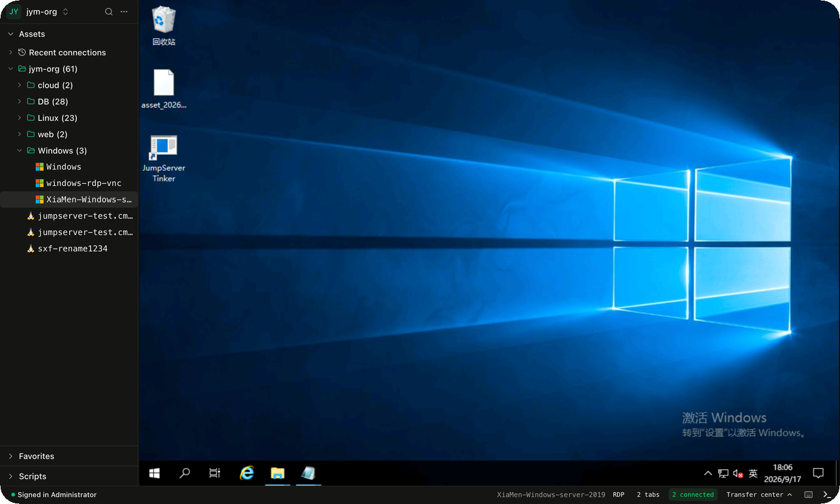840x504 pixels.
Task: Select the JumpServer Tinker desktop shortcut
Action: (x=164, y=158)
